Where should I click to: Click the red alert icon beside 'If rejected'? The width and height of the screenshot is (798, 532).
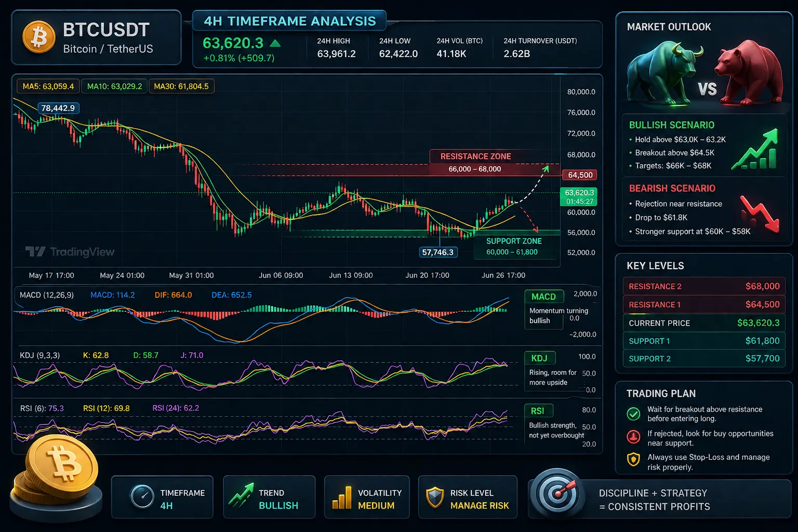(x=633, y=437)
